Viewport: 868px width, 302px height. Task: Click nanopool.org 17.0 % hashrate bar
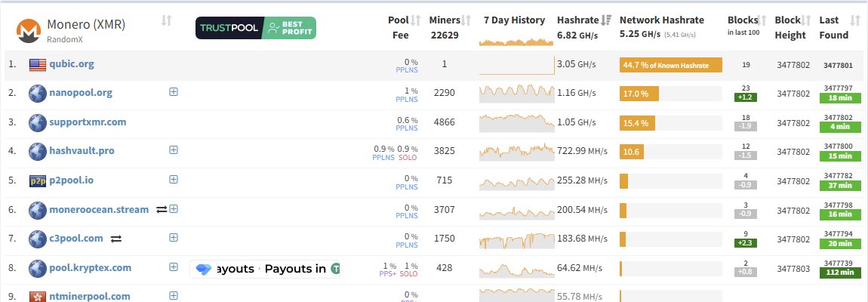[x=639, y=94]
